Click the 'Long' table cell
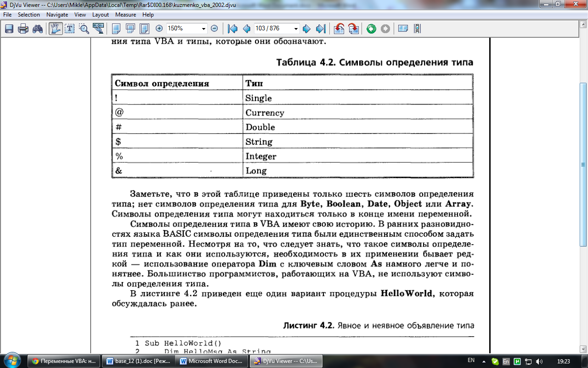Screen dimensions: 588x368 click(x=358, y=171)
